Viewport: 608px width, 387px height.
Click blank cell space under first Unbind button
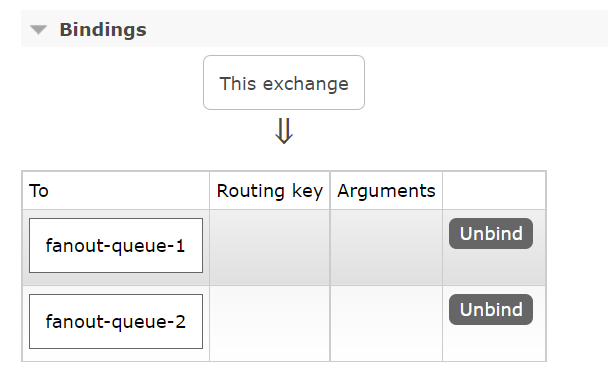tap(494, 268)
